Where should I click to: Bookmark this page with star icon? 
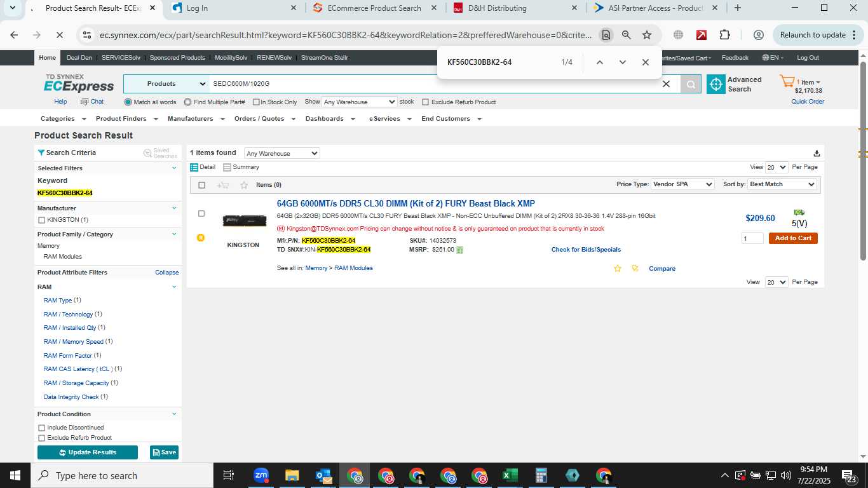click(x=647, y=35)
